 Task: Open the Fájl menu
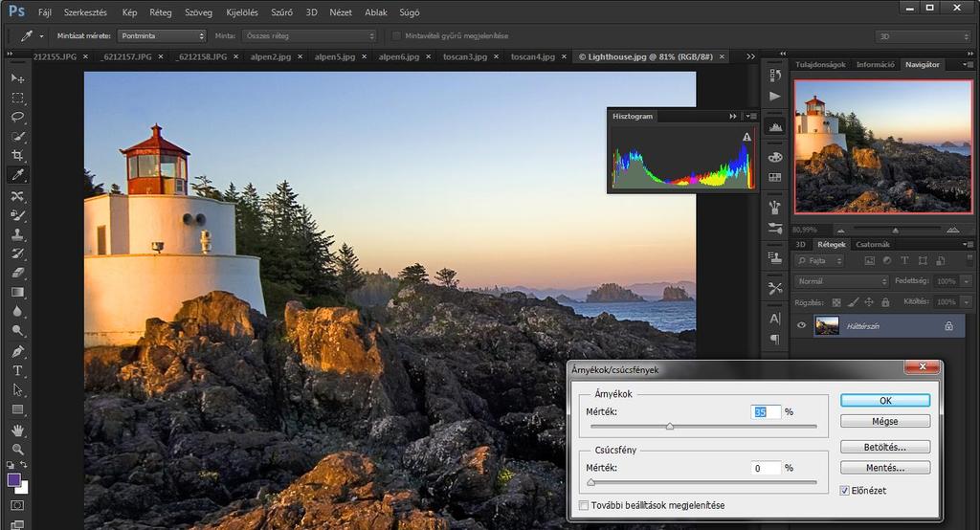pos(44,11)
